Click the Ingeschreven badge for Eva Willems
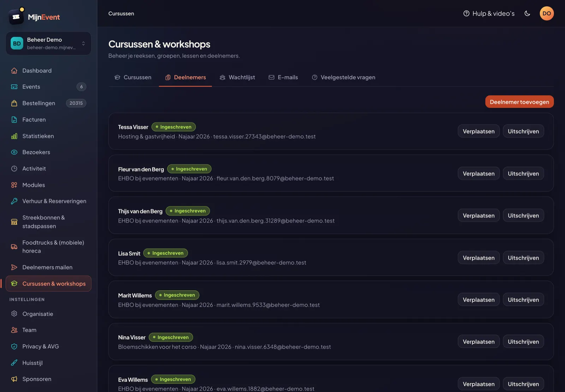The image size is (565, 392). 173,379
